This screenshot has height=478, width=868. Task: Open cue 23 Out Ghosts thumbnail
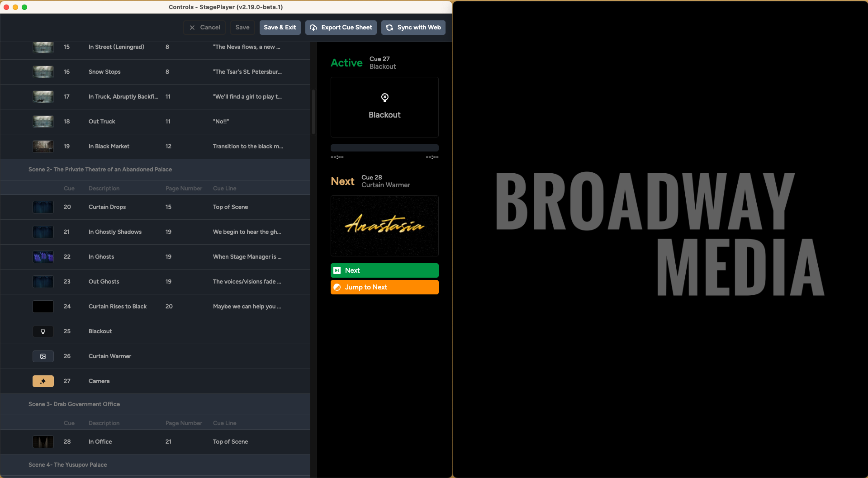click(43, 282)
